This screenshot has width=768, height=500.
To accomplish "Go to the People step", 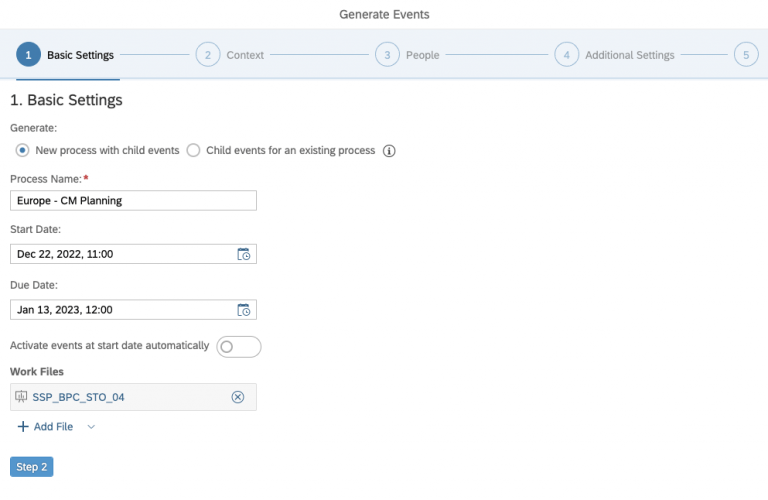I will [x=422, y=55].
